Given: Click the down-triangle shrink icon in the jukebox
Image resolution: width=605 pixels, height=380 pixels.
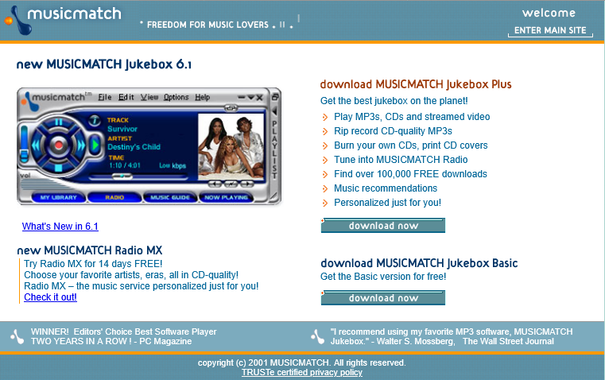Looking at the screenshot, I should [251, 97].
